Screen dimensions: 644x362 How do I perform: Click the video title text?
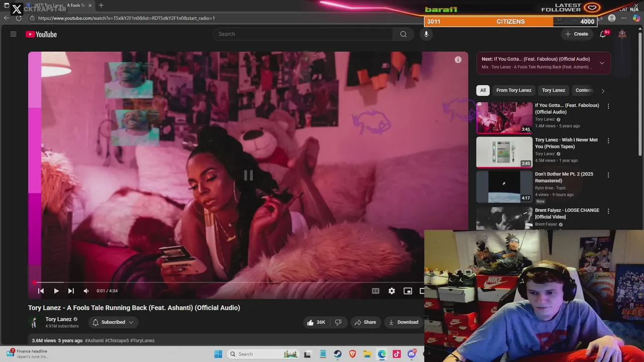134,308
